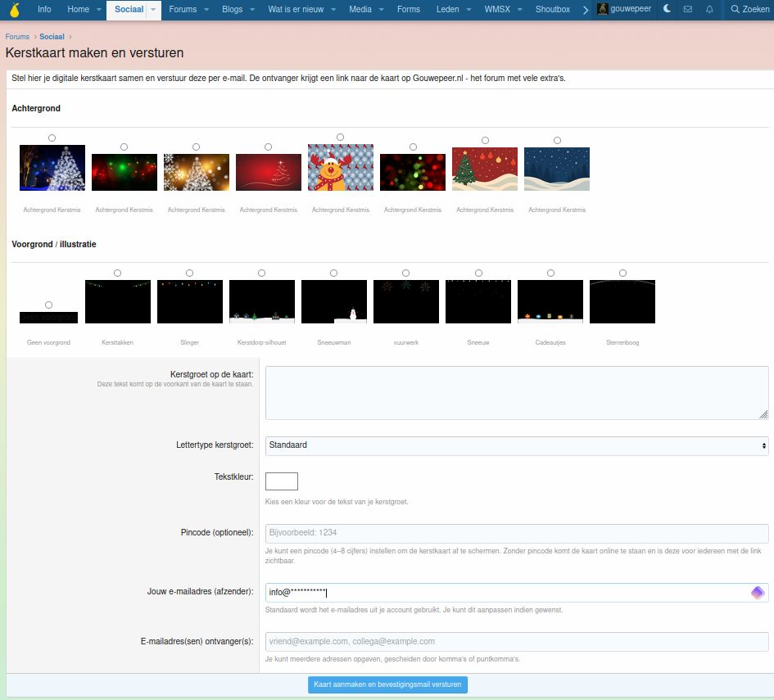Click the vuurwerk foreground thumbnail
Image resolution: width=774 pixels, height=700 pixels.
pos(406,301)
